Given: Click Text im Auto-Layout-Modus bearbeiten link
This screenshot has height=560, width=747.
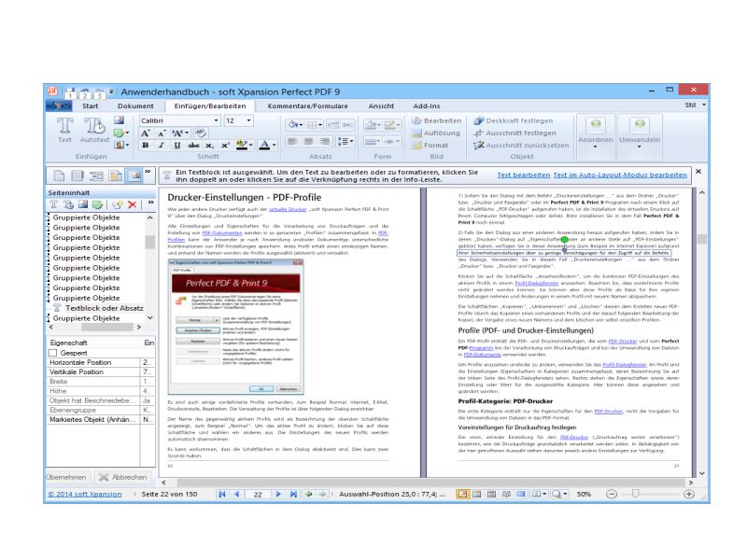Looking at the screenshot, I should tap(620, 175).
